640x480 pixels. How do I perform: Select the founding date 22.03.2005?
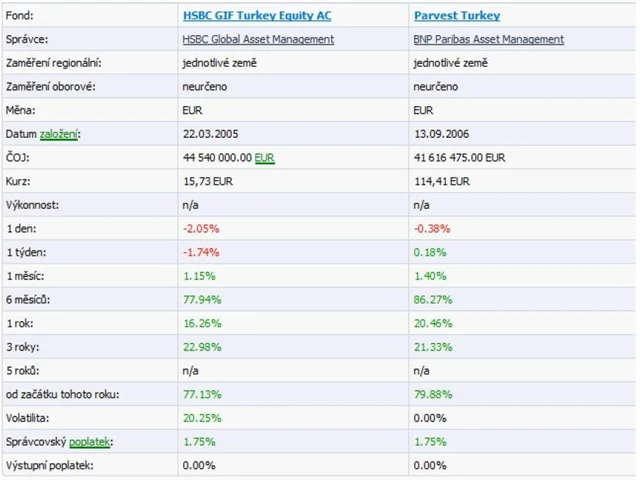click(x=210, y=134)
